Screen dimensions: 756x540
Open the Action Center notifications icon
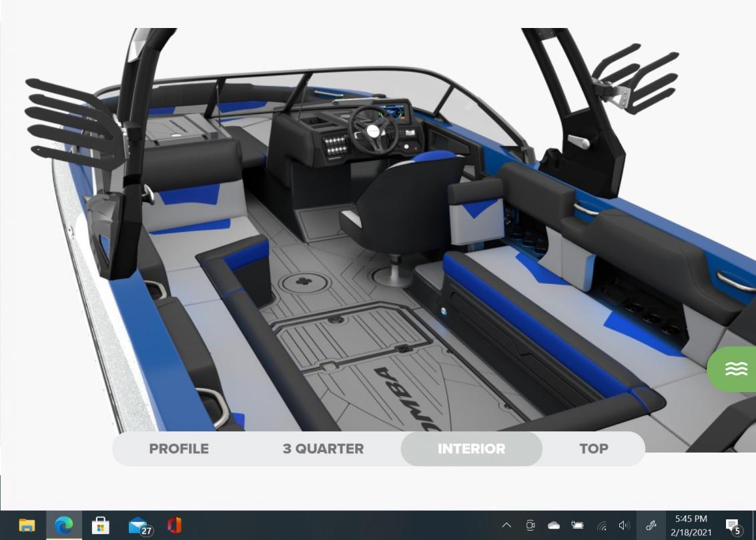tap(735, 525)
